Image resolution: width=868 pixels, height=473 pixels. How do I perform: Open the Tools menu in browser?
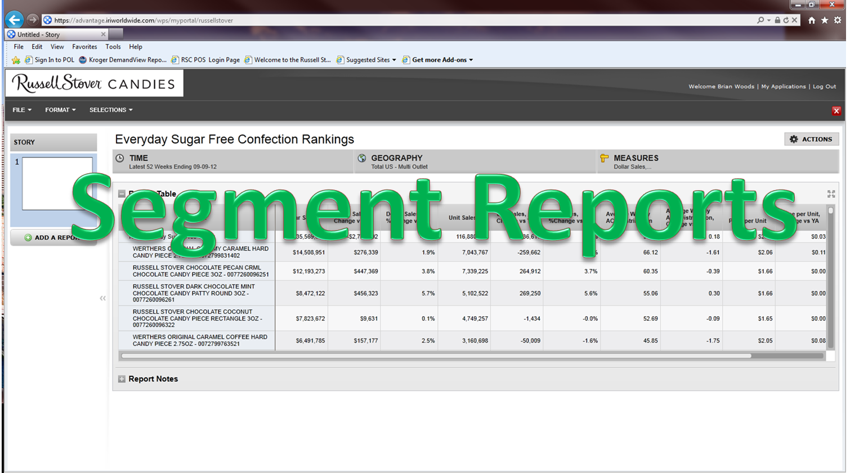[x=113, y=47]
